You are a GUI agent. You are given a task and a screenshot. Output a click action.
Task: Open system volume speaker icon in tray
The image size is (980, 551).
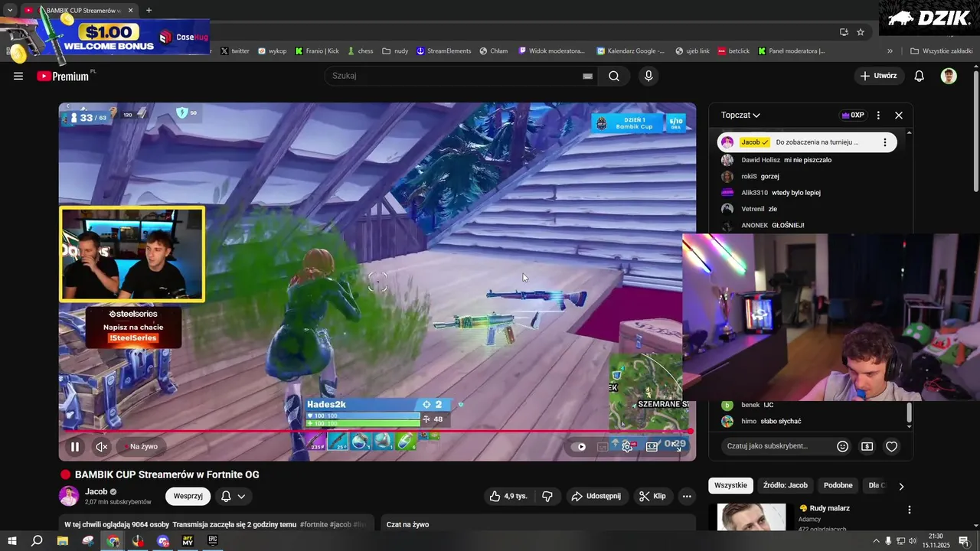tap(913, 541)
